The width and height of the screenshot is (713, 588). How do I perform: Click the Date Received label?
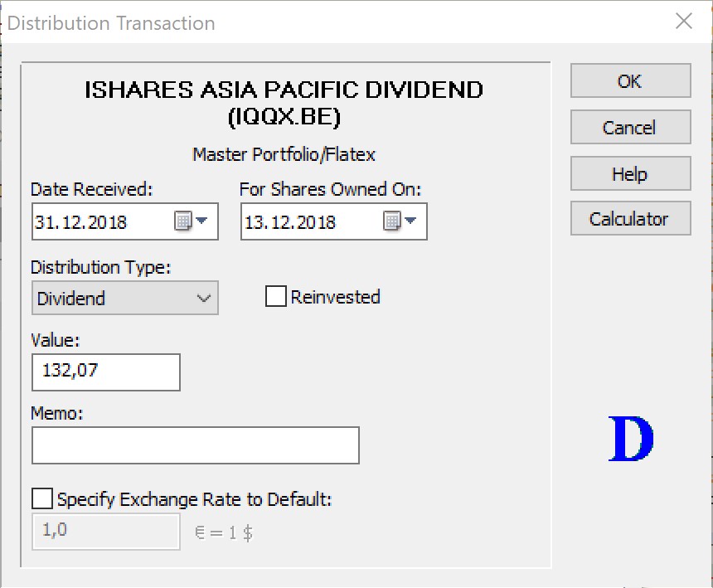tap(91, 189)
